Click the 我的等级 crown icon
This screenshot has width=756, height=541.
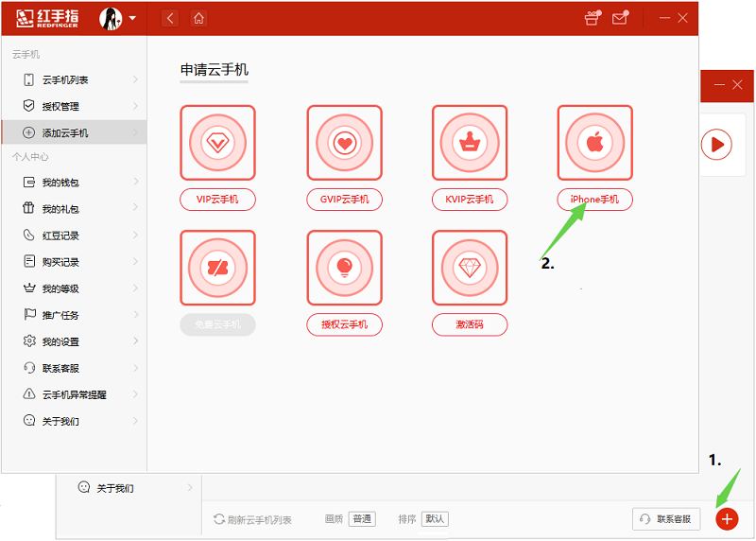[x=29, y=288]
